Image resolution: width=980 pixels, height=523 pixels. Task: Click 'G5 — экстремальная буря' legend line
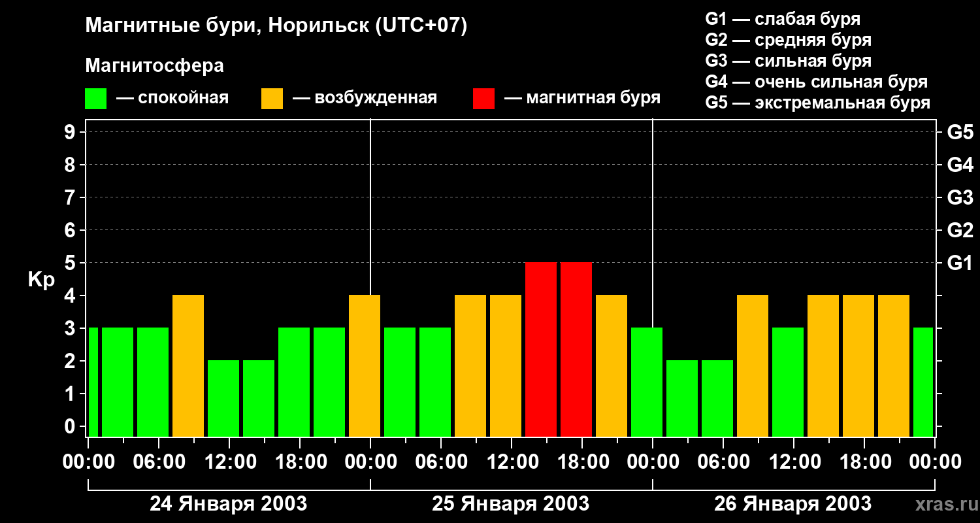[817, 103]
